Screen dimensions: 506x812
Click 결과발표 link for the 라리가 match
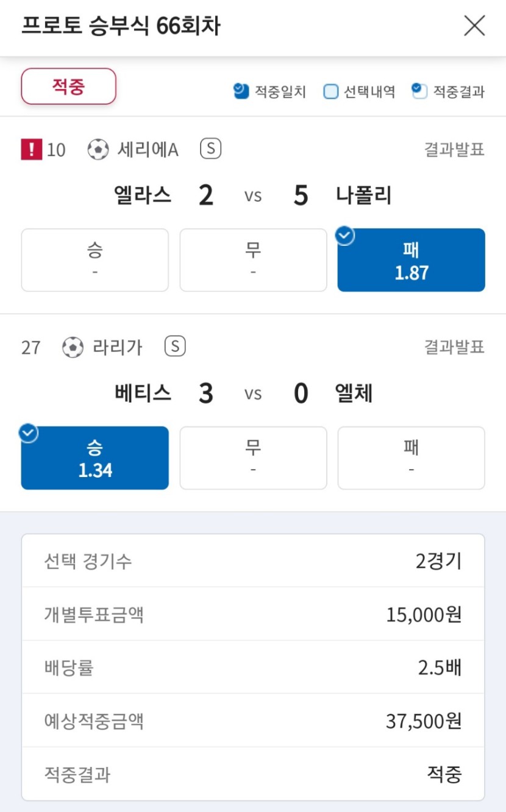(454, 347)
